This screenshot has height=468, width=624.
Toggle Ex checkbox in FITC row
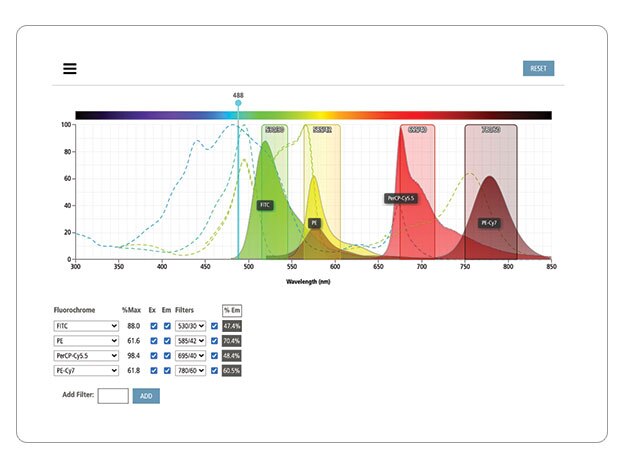coord(154,326)
